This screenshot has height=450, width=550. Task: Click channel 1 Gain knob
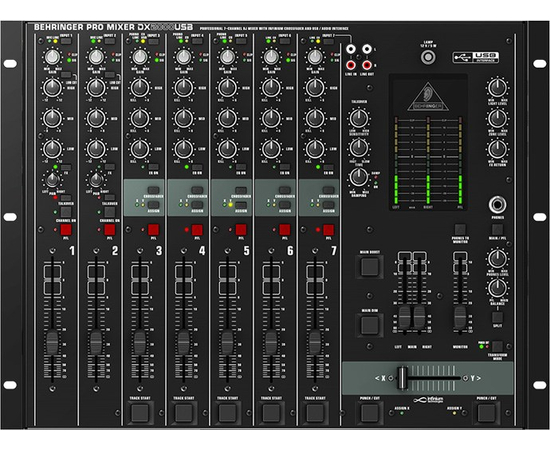pyautogui.click(x=52, y=57)
